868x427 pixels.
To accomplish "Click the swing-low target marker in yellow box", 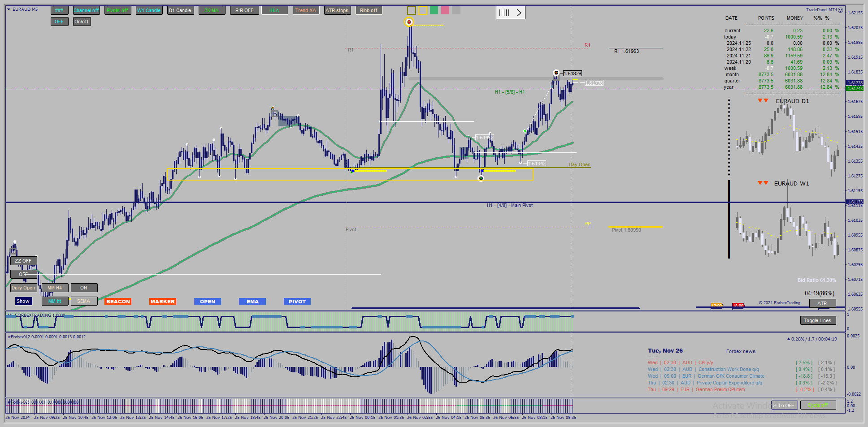I will point(481,178).
